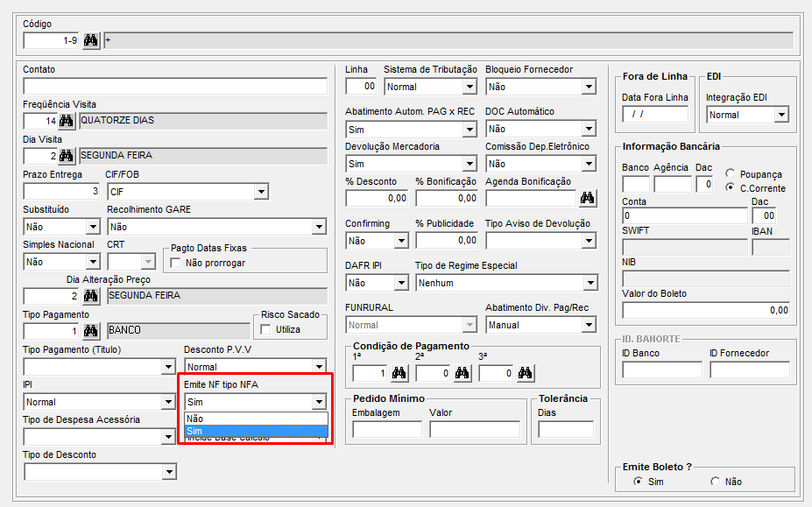
Task: Open Recolhimento GARE dropdown
Action: pos(319,227)
